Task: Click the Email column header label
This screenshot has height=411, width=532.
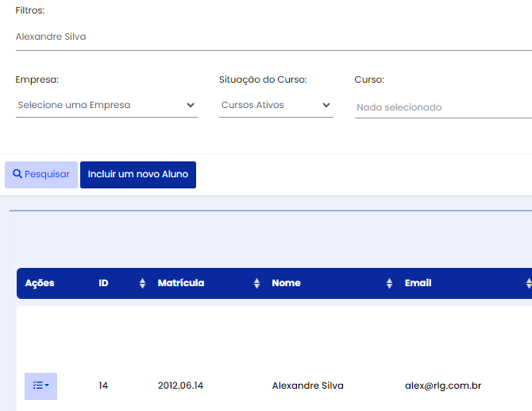Action: pos(418,283)
